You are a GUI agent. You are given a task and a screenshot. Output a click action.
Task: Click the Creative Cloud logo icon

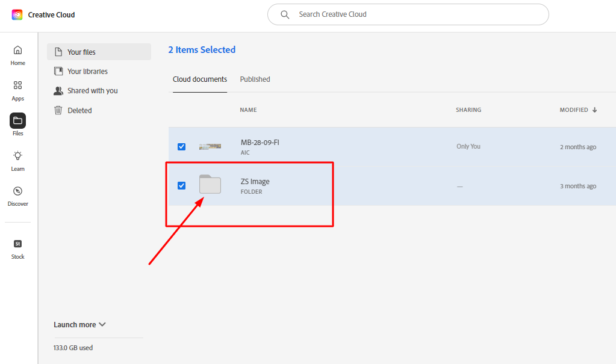click(17, 14)
